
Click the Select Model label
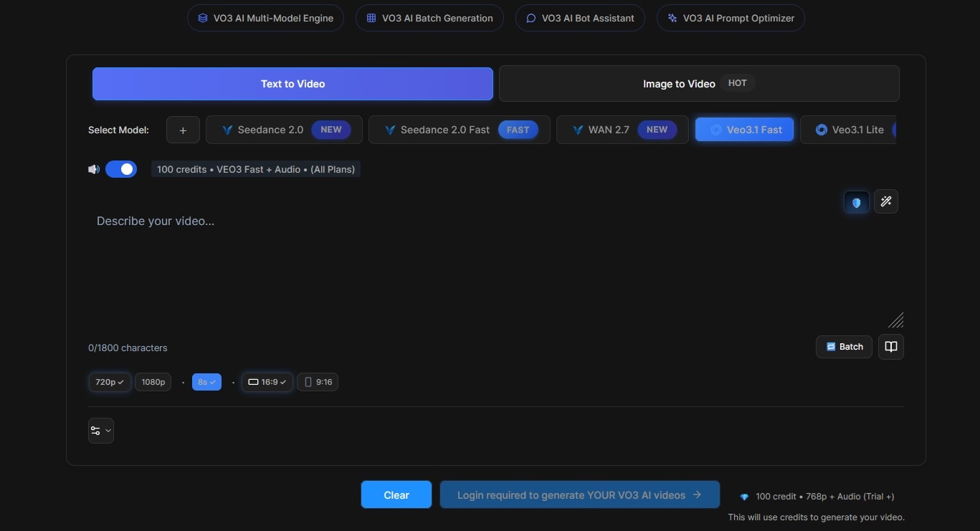click(x=118, y=130)
